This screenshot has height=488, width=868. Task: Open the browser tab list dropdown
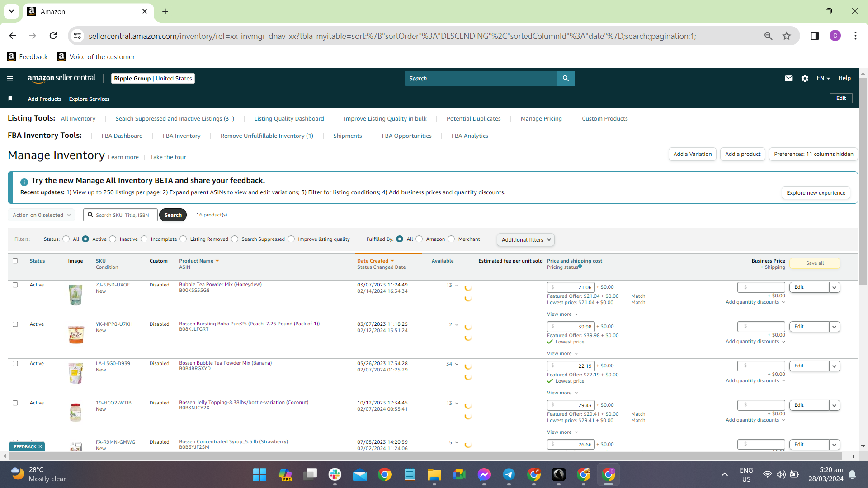pos(11,11)
